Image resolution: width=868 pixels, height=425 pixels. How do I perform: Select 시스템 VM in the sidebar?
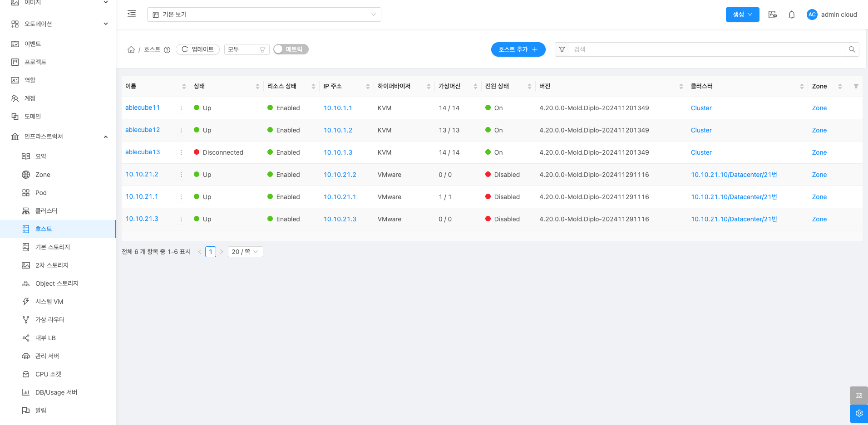(x=49, y=302)
